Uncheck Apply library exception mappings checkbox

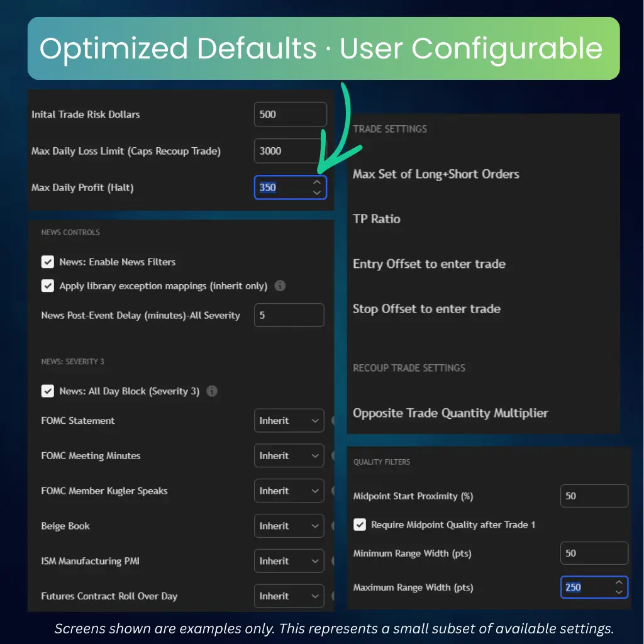pos(47,286)
